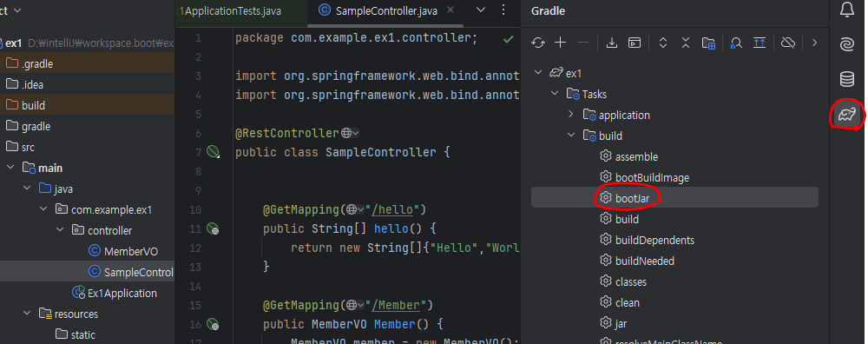Click gutter endpoint icon on line 16
868x344 pixels.
(x=214, y=324)
